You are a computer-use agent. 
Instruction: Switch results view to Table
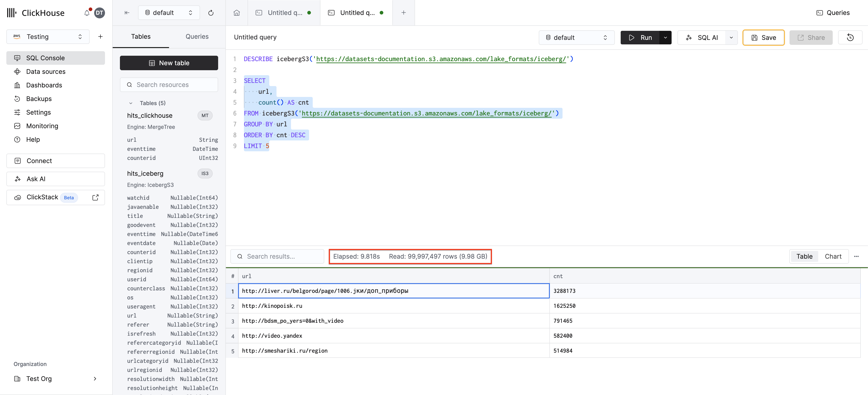pyautogui.click(x=804, y=256)
